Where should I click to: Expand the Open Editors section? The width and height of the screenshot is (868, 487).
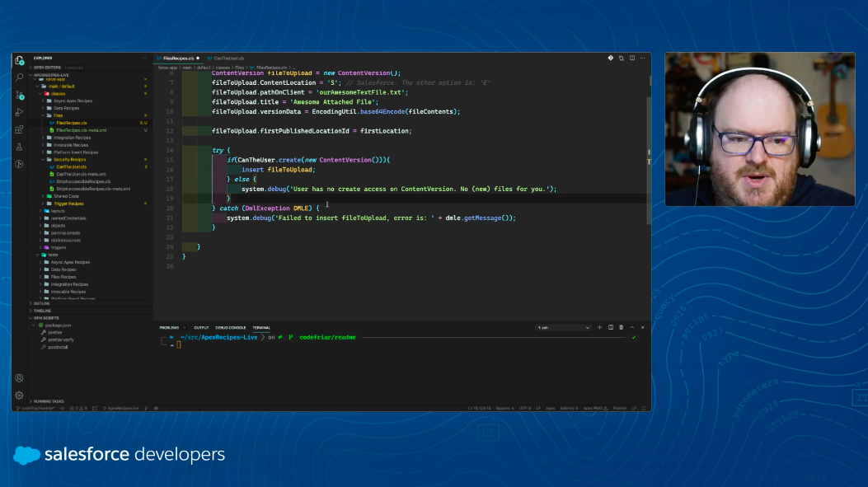pyautogui.click(x=47, y=68)
